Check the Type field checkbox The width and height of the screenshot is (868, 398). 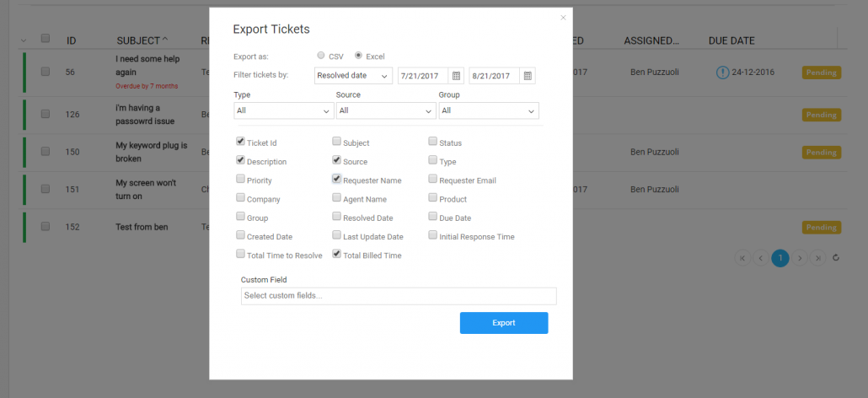pos(433,160)
